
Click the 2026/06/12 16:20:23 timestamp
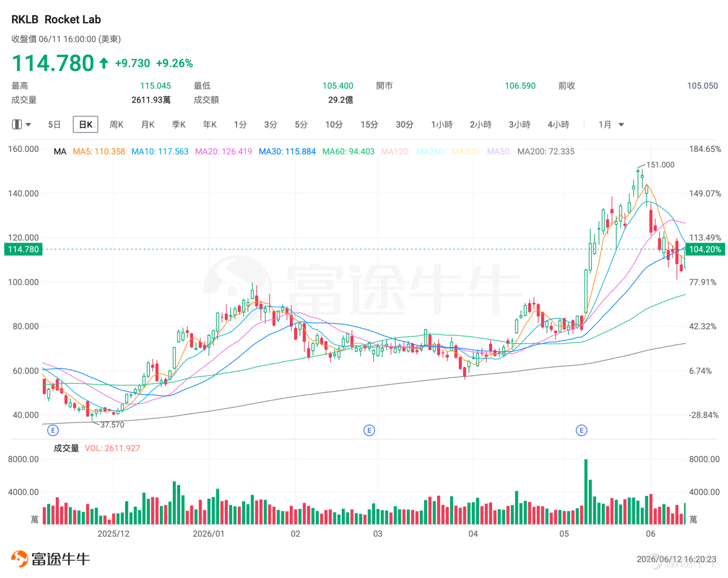676,559
